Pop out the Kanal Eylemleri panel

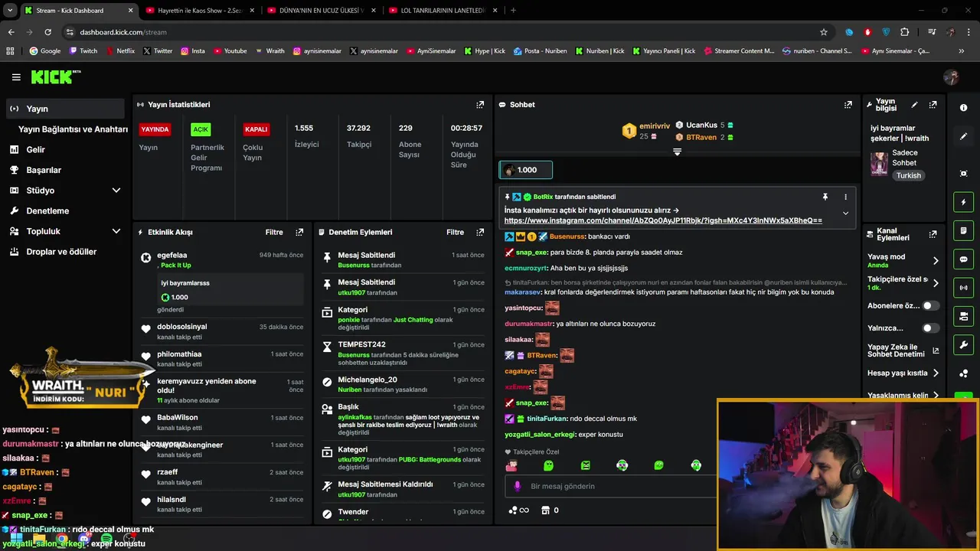[933, 234]
